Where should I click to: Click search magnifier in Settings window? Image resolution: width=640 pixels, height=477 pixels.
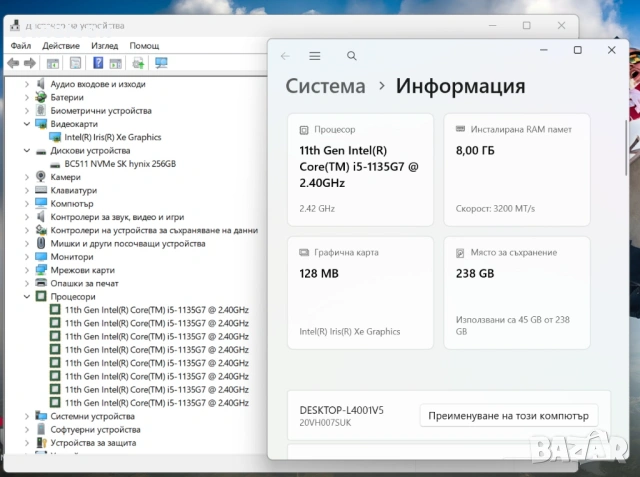pos(351,56)
